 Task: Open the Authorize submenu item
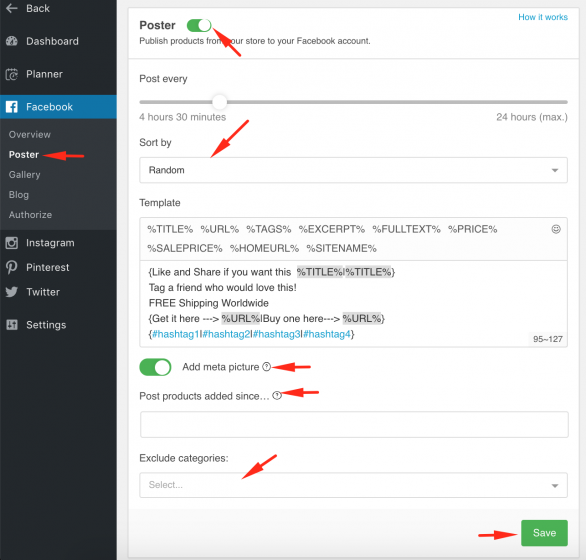click(30, 215)
